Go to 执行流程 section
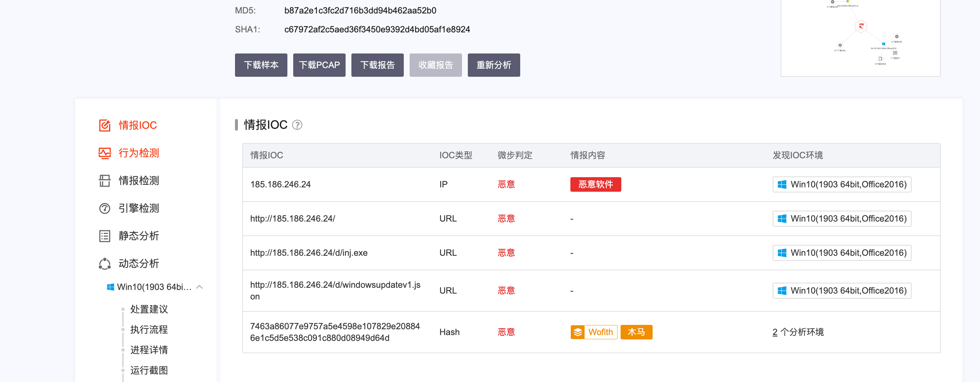 149,330
